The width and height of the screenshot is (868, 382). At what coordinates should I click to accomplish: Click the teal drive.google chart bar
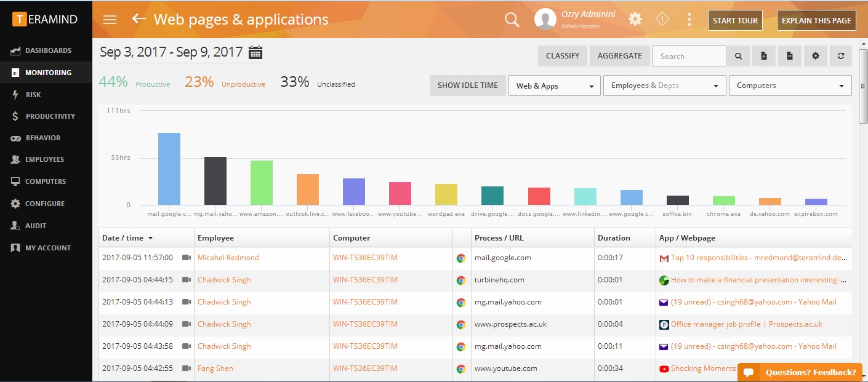[x=492, y=196]
